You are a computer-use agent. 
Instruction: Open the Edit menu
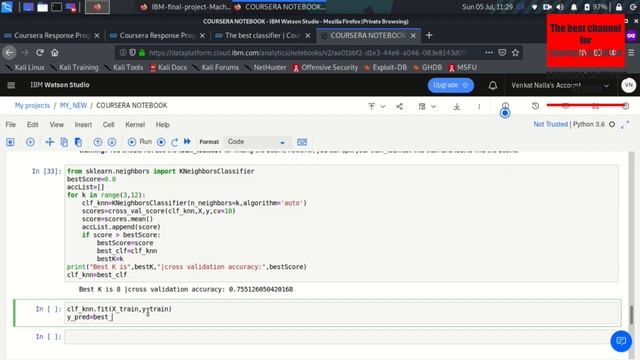pyautogui.click(x=33, y=124)
